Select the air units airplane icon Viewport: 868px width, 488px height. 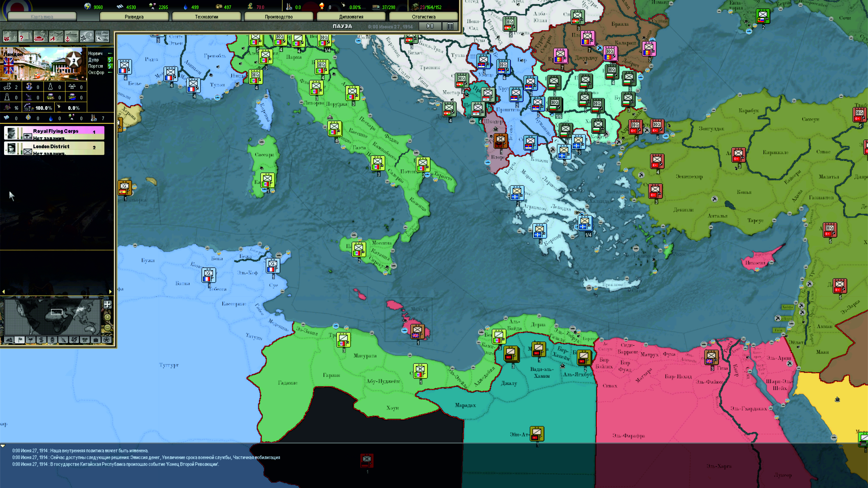(x=56, y=37)
